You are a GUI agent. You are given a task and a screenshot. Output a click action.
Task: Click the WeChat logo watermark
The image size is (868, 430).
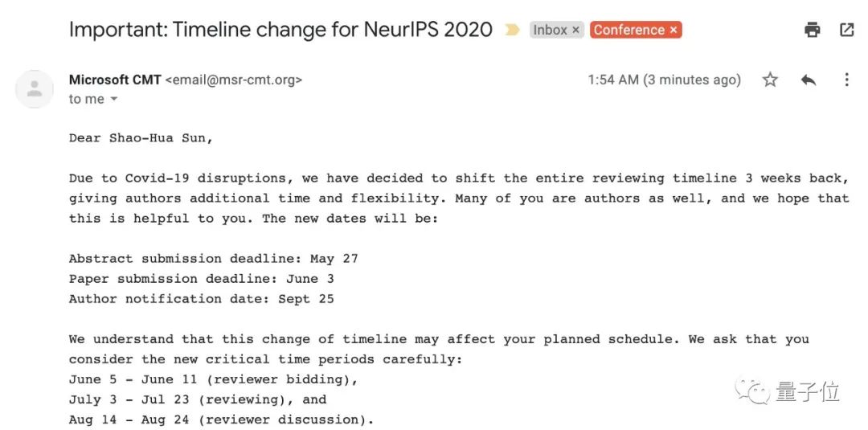[756, 391]
